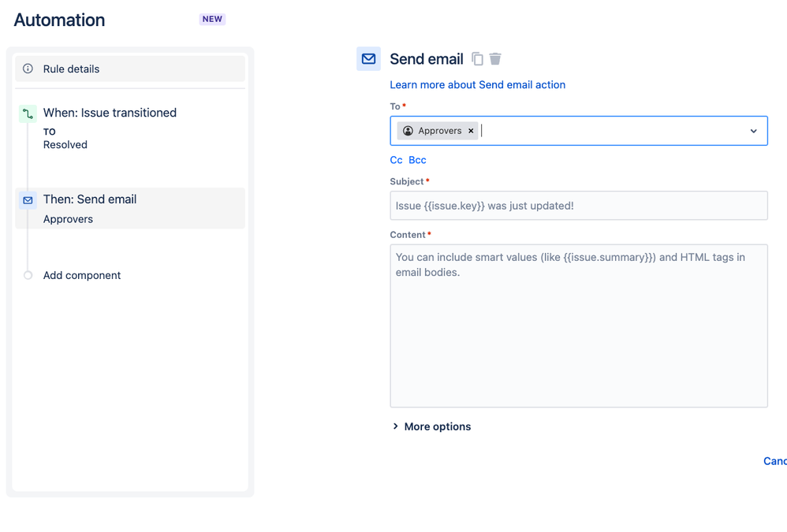Open the To recipients dropdown arrow
787x532 pixels.
[x=753, y=131]
